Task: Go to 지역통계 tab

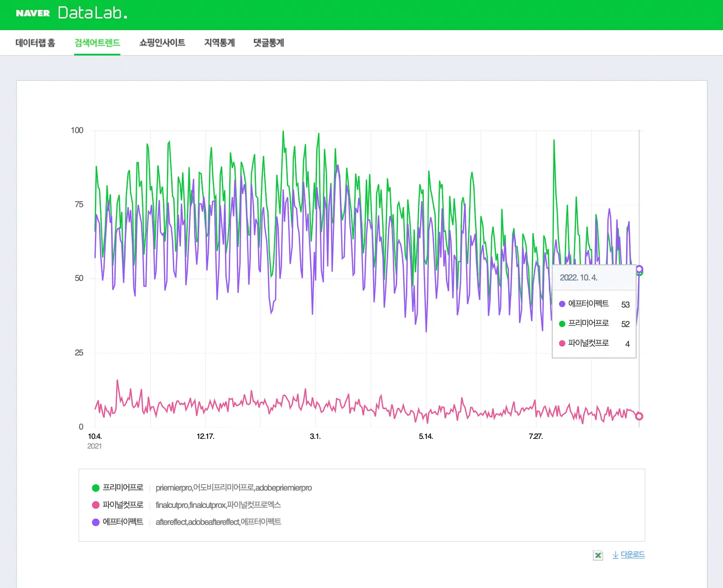Action: coord(220,43)
